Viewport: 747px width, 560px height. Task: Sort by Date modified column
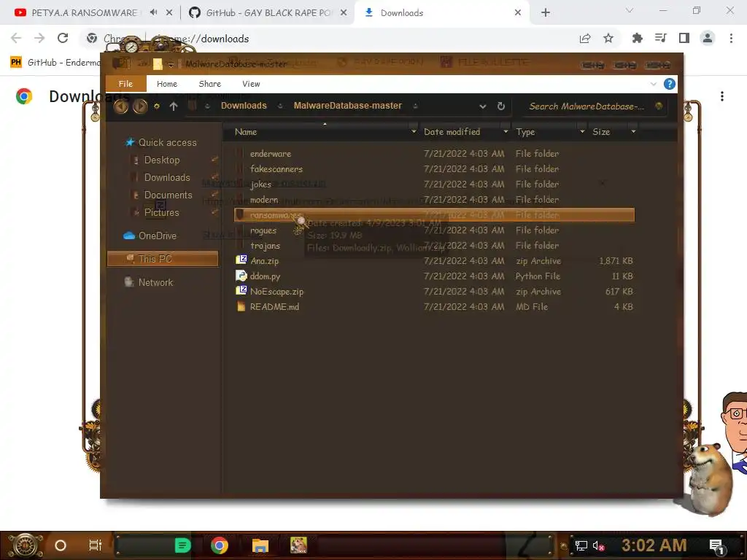452,132
